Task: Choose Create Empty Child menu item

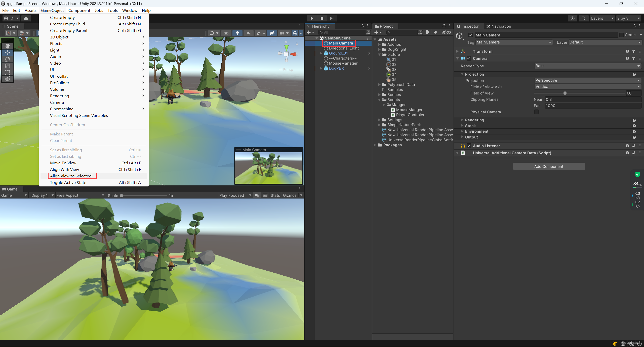Action: [94, 24]
